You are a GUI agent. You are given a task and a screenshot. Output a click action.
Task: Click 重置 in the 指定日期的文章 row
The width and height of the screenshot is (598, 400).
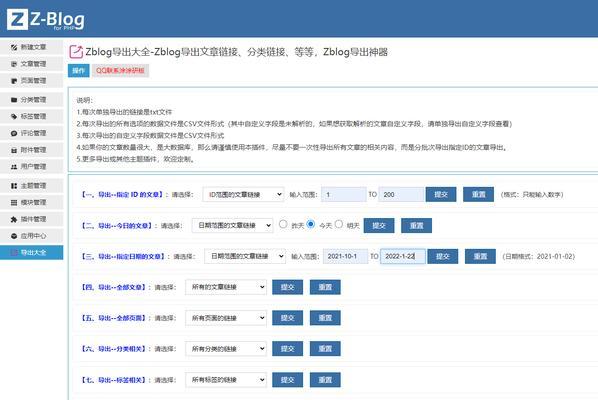pyautogui.click(x=481, y=256)
